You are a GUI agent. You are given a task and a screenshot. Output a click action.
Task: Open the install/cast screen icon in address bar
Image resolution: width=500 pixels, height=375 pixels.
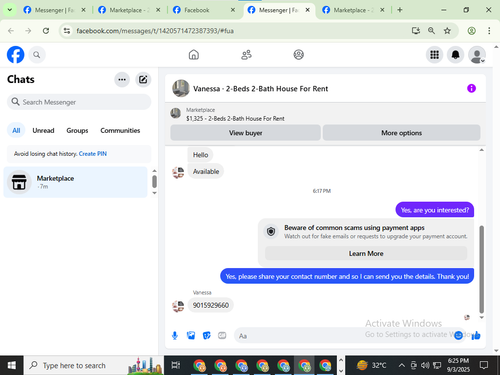coord(415,31)
